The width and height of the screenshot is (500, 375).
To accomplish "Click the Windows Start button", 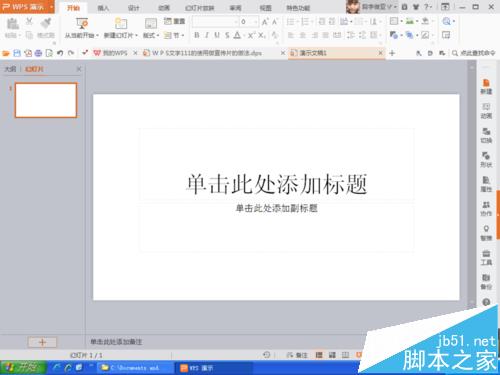I will pyautogui.click(x=23, y=367).
